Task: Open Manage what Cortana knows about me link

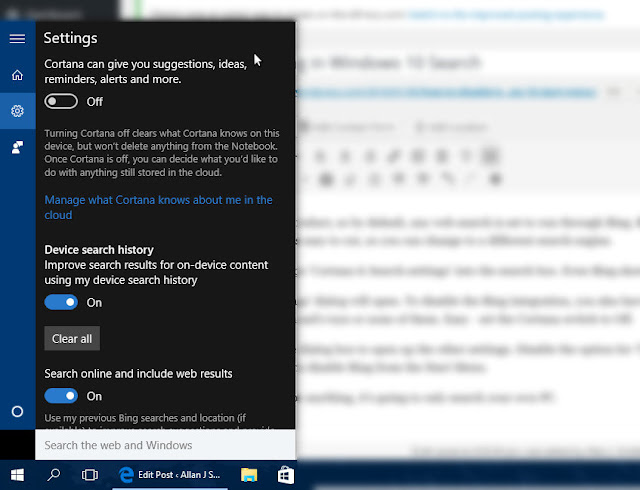Action: pos(158,207)
